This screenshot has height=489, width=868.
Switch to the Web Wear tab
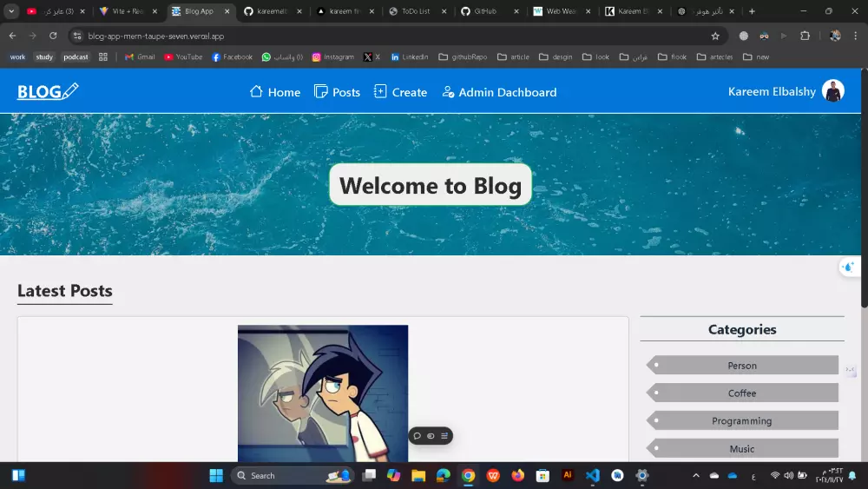tap(560, 11)
